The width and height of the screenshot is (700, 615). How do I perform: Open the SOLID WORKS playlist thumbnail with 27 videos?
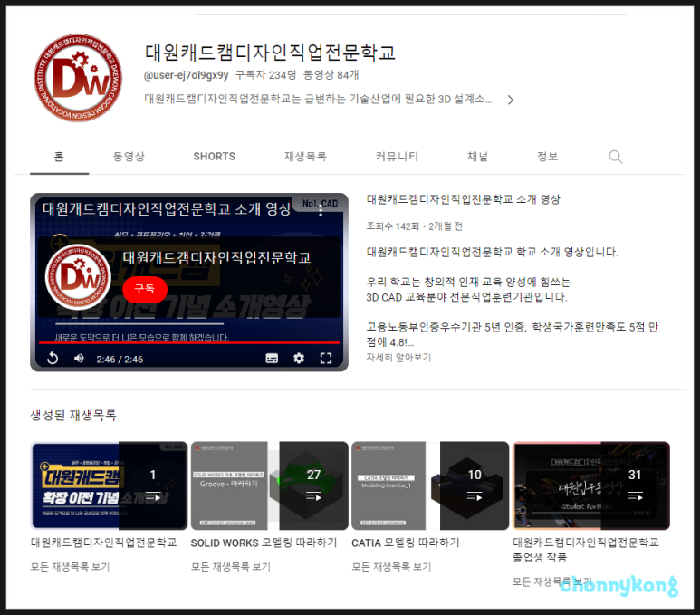tap(270, 485)
